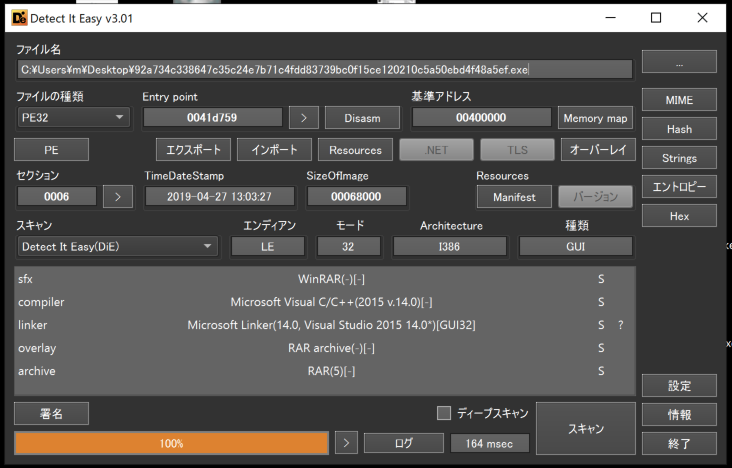The image size is (732, 468).
Task: Click the disabled バージョン button
Action: [x=596, y=197]
